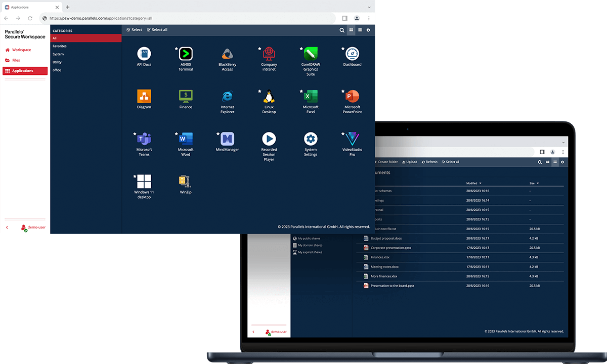
Task: Toggle Select all applications
Action: [x=157, y=30]
